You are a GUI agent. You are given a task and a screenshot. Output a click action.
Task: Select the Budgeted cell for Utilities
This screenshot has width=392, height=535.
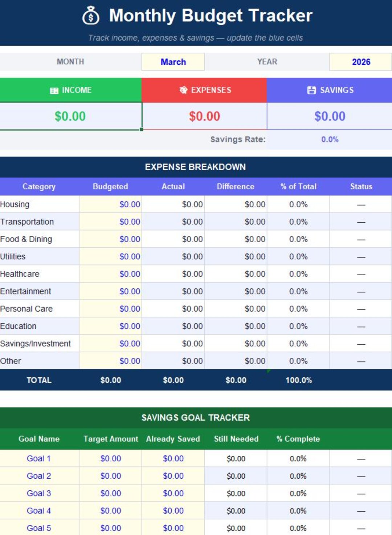(110, 257)
